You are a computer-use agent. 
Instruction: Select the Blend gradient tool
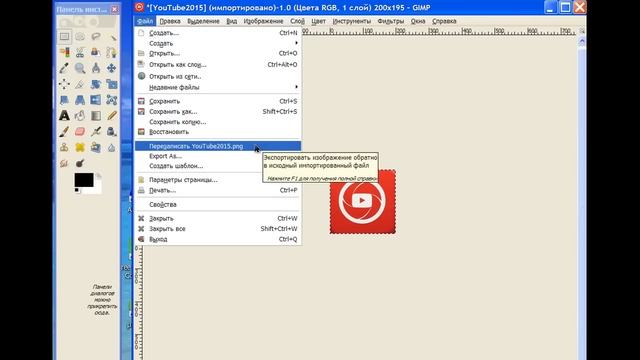96,116
